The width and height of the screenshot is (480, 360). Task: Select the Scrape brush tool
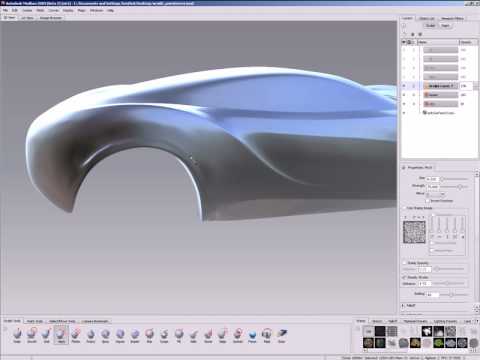(x=164, y=334)
